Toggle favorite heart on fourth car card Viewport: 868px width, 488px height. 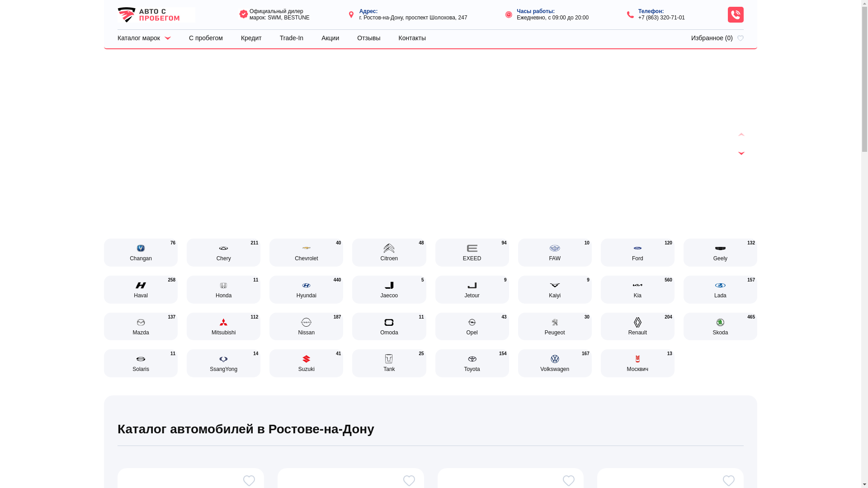[729, 481]
